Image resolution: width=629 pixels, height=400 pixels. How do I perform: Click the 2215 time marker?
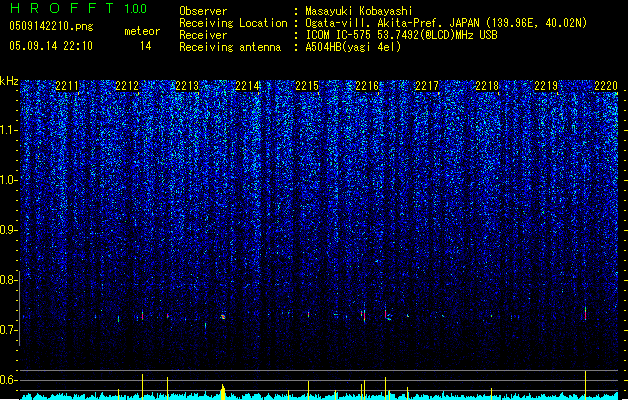pos(307,86)
